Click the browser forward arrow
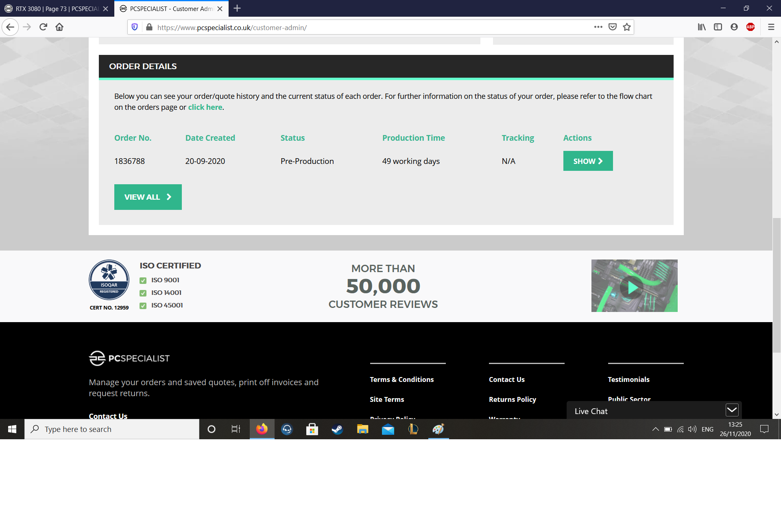 tap(27, 27)
